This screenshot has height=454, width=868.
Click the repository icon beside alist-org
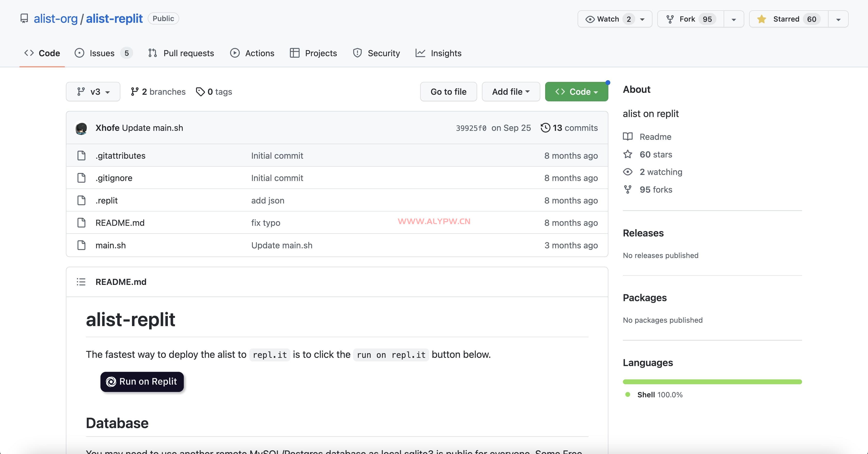(24, 19)
